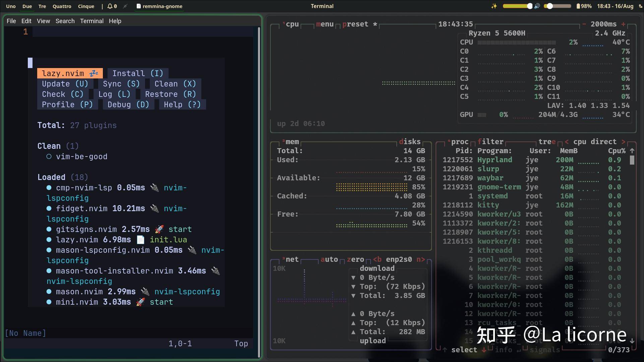The image size is (644, 362).
Task: Click the plug icon in mason-lspconfig.nvim row
Action: click(192, 250)
